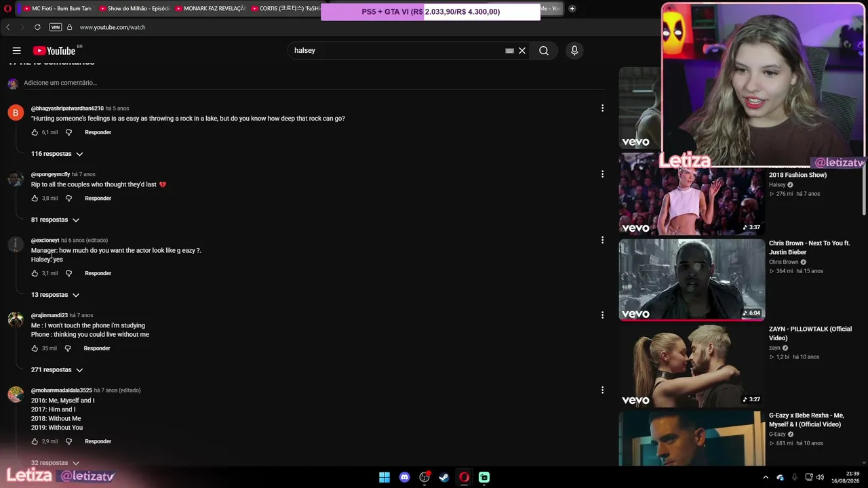
Task: Reply to excloneyt with Responder
Action: [x=98, y=274]
